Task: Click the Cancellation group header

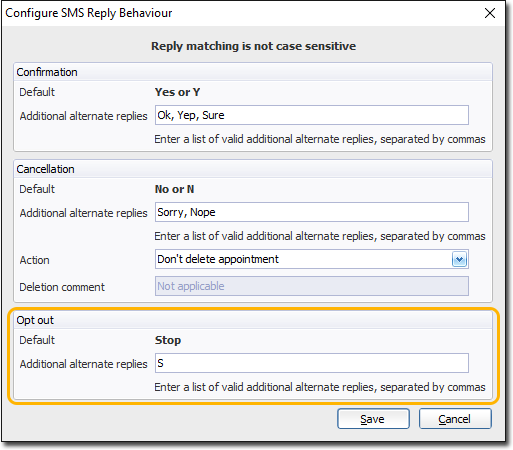Action: 45,169
